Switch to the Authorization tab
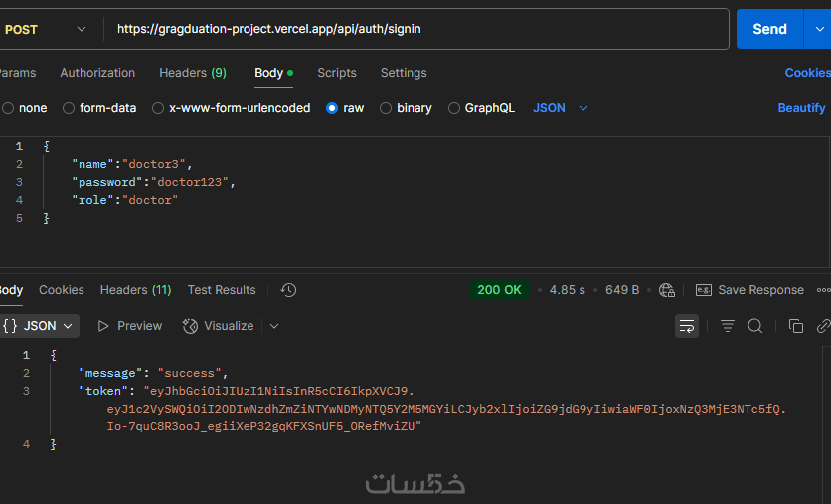 click(x=97, y=73)
